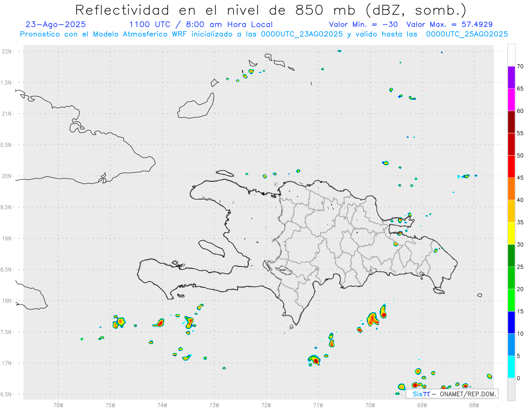
Task: Click the "Valor Min. = -30" text
Action: (x=363, y=24)
